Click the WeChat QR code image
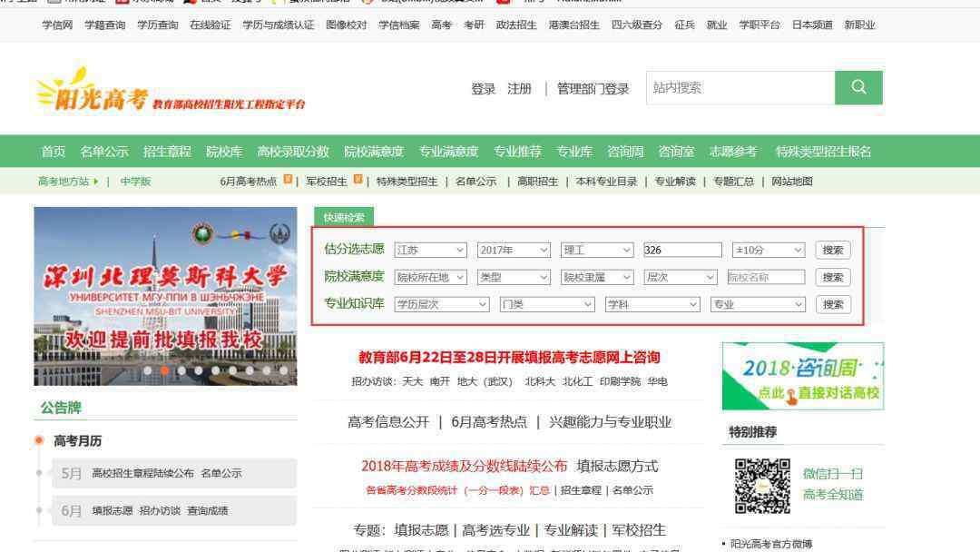Image resolution: width=980 pixels, height=552 pixels. [762, 486]
